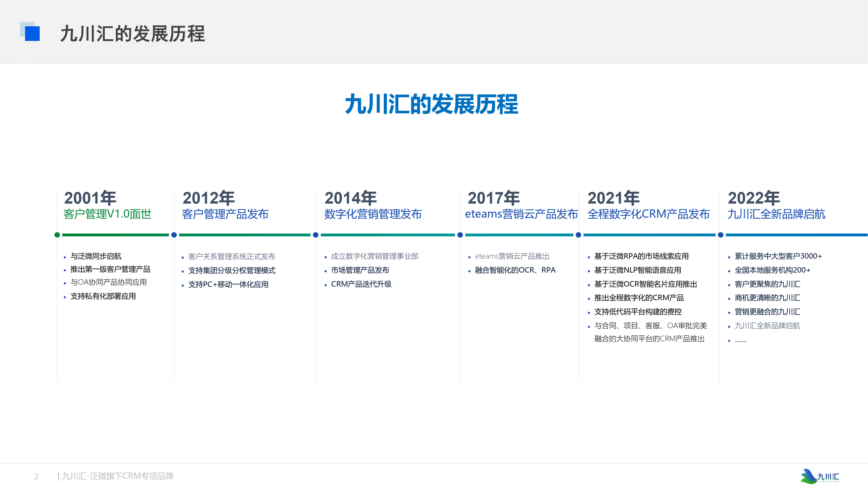Select the 2021年 timeline marker dot
This screenshot has height=488, width=868.
pos(578,235)
